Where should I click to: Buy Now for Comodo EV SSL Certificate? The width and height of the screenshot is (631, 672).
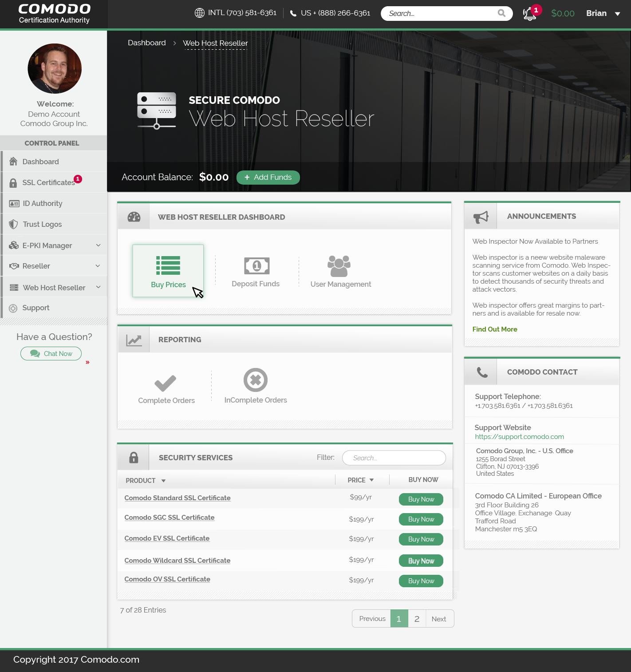[421, 539]
